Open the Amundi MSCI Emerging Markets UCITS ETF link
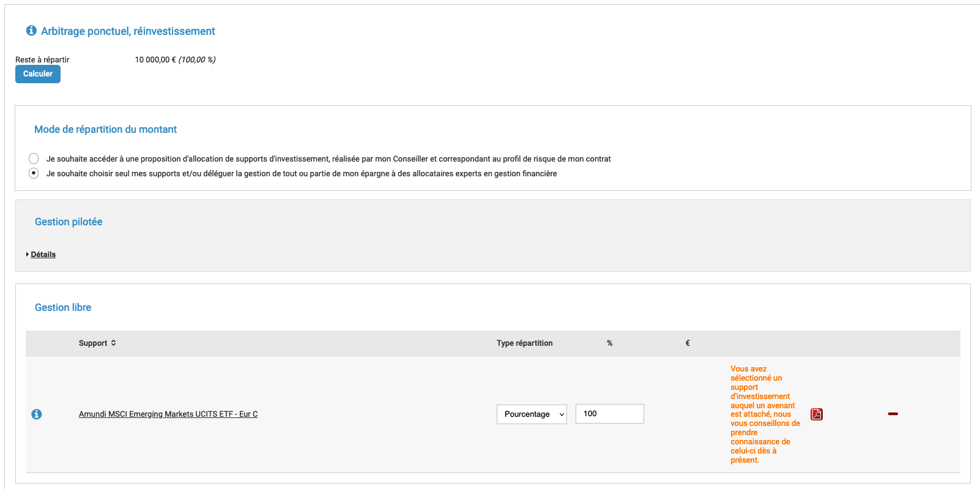 (168, 414)
